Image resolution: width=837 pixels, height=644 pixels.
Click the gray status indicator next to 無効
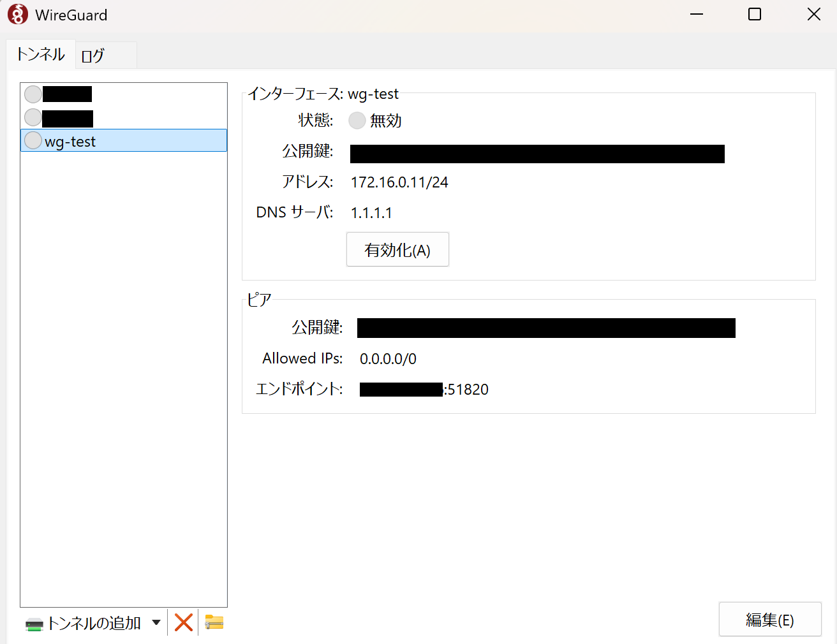pyautogui.click(x=357, y=121)
